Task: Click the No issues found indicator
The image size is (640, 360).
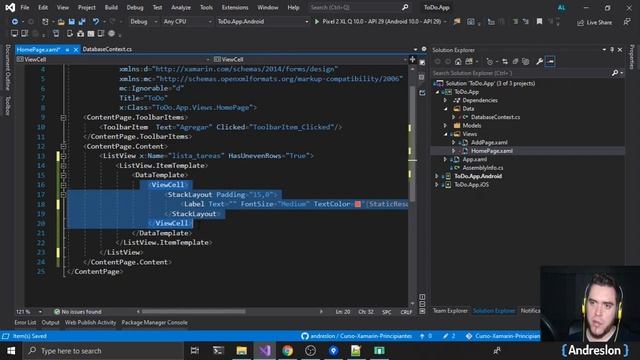Action: pyautogui.click(x=78, y=312)
